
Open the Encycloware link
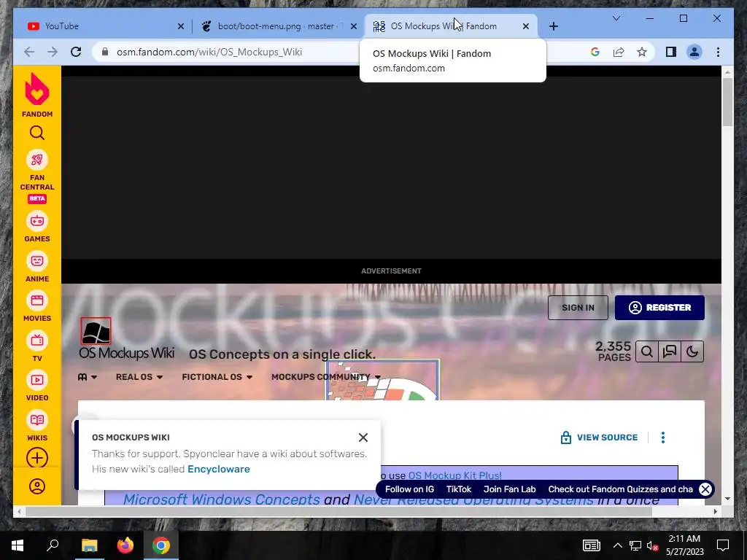click(219, 469)
